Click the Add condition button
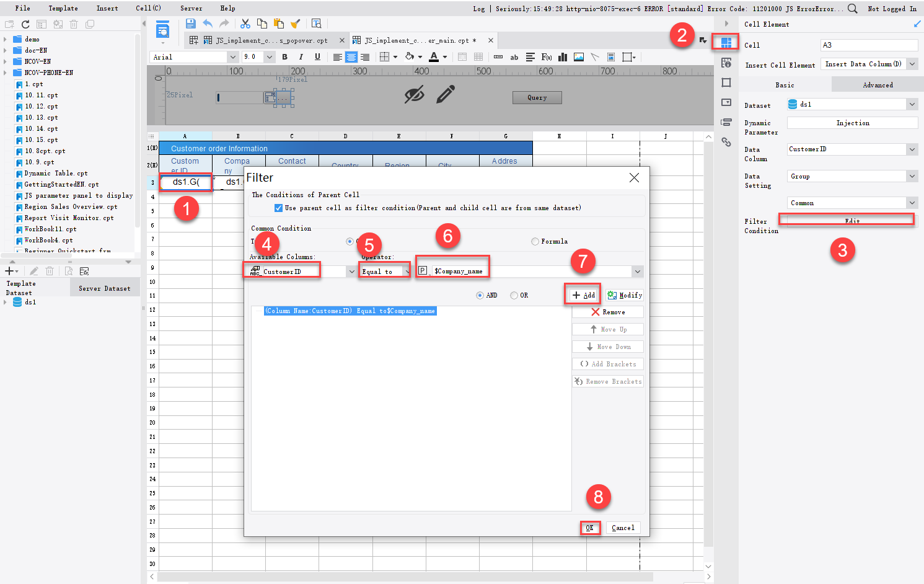 click(x=583, y=295)
